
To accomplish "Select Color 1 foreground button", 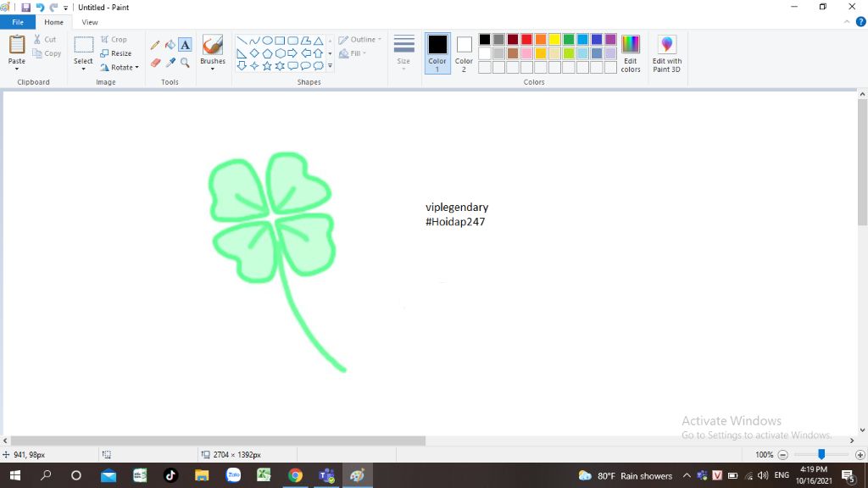I will (437, 53).
